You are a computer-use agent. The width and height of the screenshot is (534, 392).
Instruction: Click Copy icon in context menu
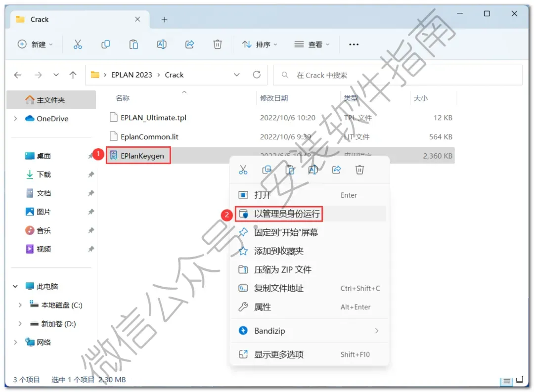(x=267, y=170)
